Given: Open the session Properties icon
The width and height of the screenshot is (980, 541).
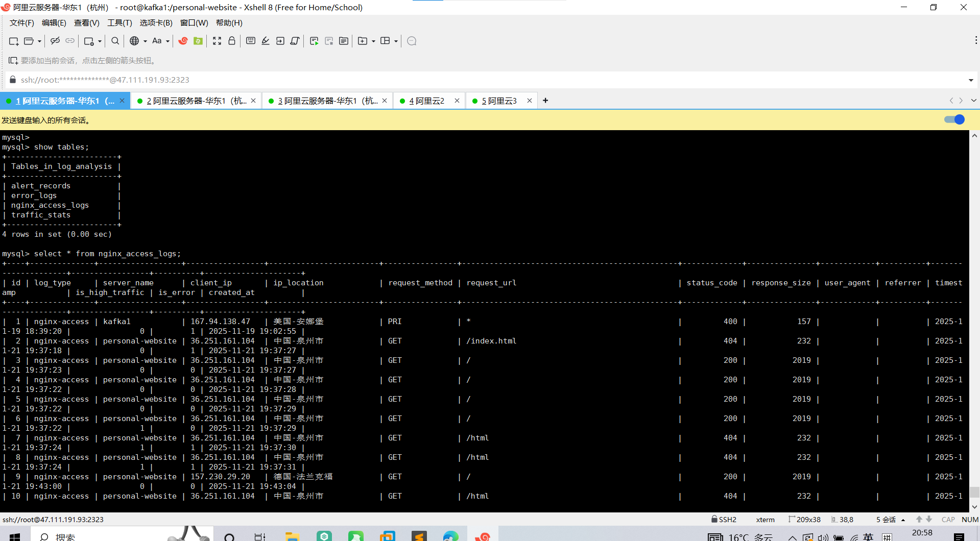Looking at the screenshot, I should (x=89, y=41).
